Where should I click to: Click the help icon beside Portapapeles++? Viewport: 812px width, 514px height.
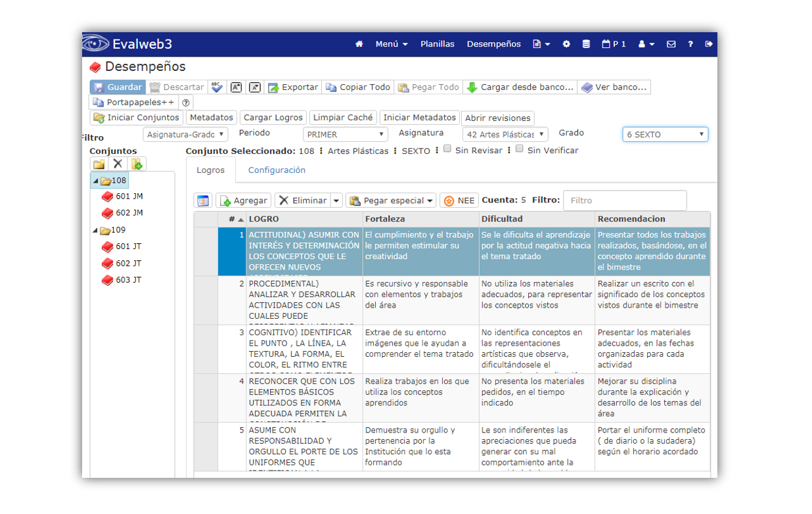pos(186,103)
